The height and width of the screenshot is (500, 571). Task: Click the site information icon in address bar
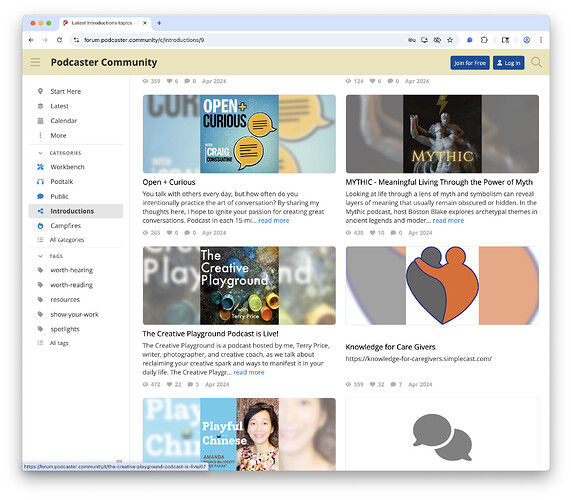[x=76, y=40]
